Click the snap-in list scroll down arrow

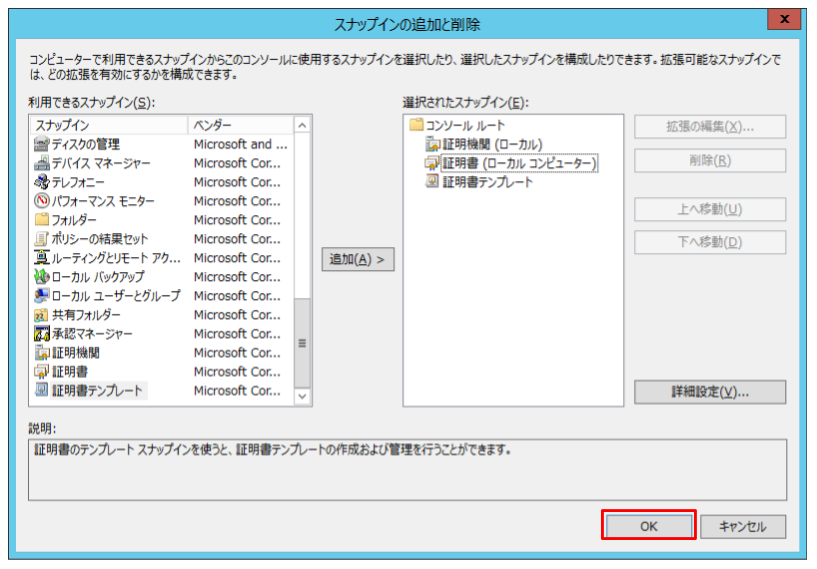[302, 397]
